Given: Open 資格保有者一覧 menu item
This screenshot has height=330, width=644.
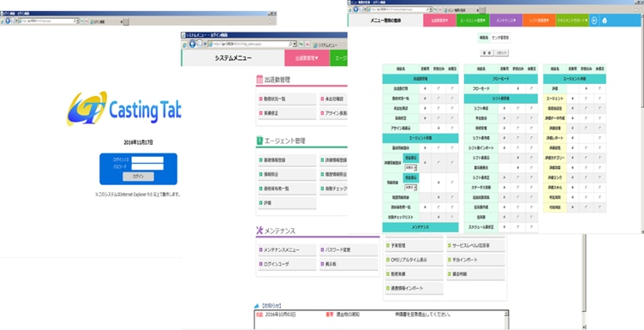Looking at the screenshot, I should 287,189.
